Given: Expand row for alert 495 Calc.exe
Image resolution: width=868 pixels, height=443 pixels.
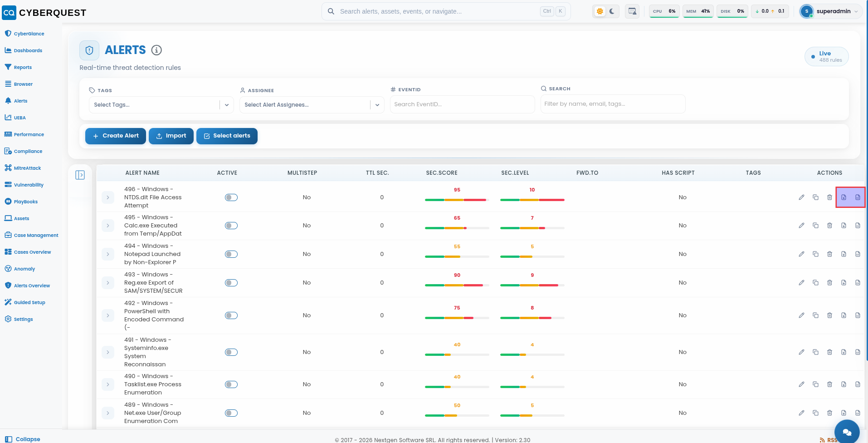Looking at the screenshot, I should click(108, 226).
